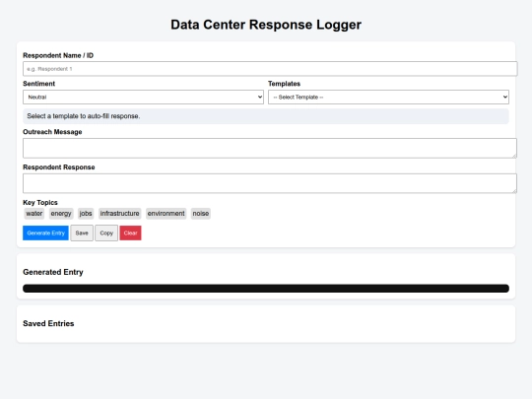Enable the environment topic chip
Viewport: 532px width, 399px height.
tap(166, 214)
